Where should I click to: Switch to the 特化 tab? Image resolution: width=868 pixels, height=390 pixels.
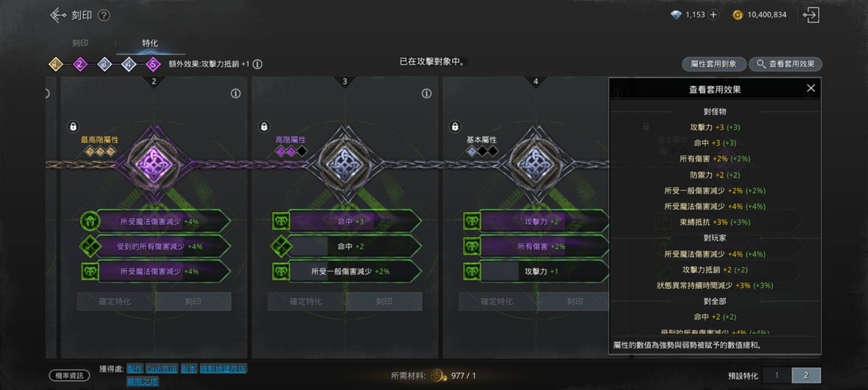(149, 43)
